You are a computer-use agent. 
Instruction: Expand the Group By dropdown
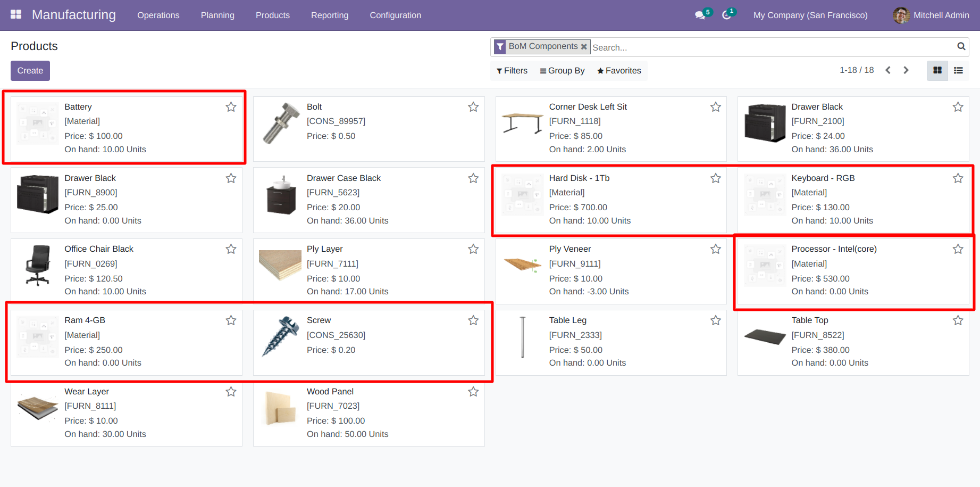tap(562, 71)
